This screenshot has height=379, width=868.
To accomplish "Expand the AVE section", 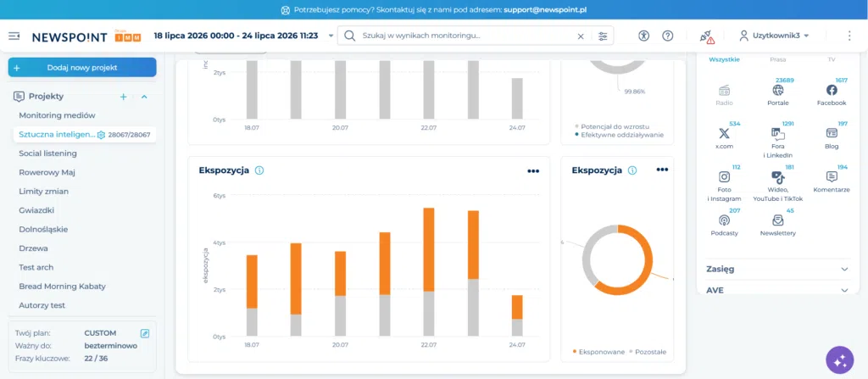I will click(x=778, y=290).
